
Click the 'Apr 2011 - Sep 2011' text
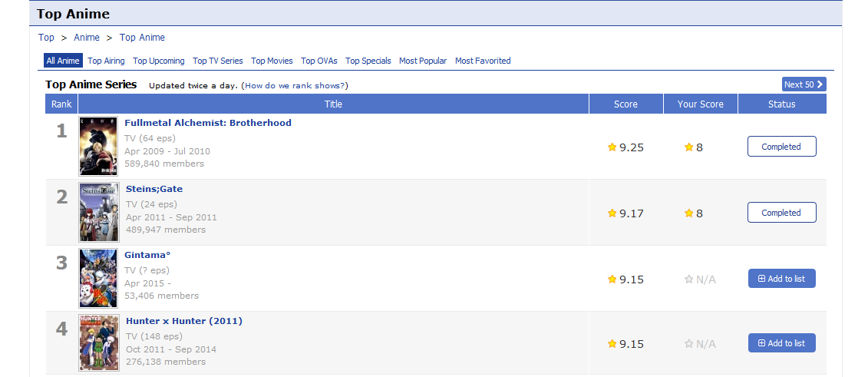point(171,217)
